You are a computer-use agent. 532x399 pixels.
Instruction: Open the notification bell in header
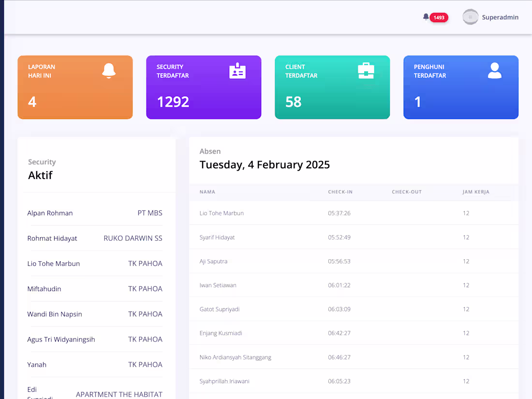tap(425, 16)
